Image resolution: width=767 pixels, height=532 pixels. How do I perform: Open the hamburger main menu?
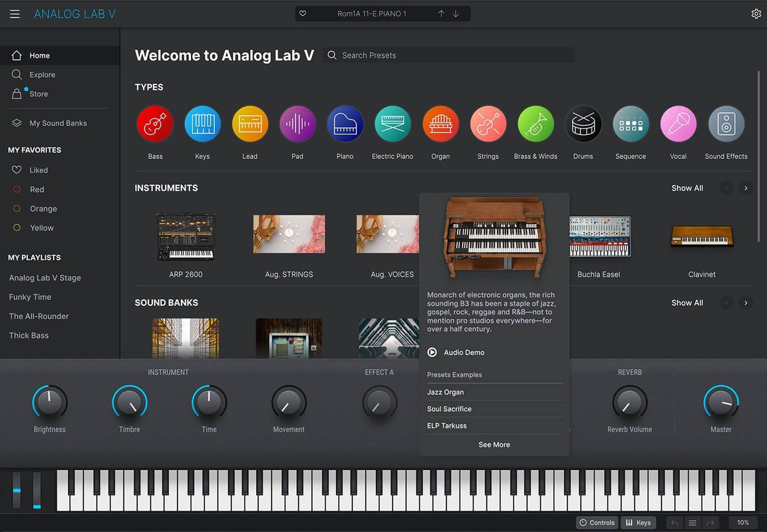(x=15, y=14)
